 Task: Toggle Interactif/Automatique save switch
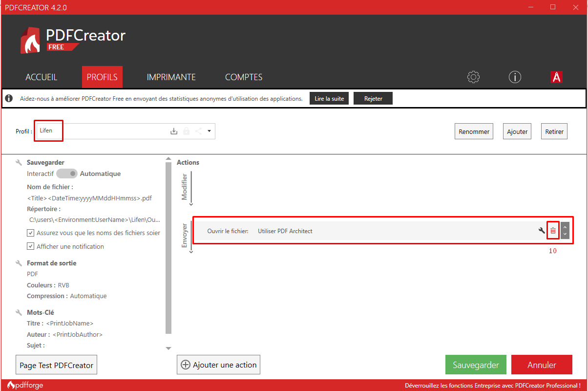67,174
